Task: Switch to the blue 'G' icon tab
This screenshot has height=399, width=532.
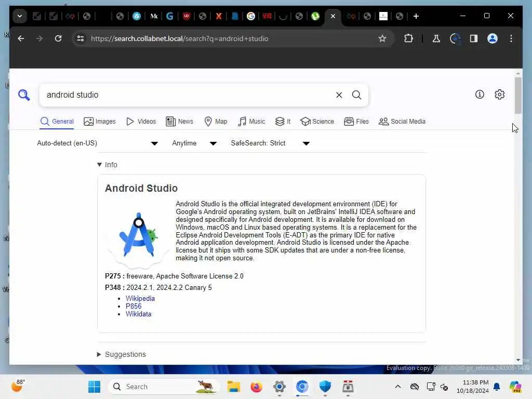Action: (170, 16)
